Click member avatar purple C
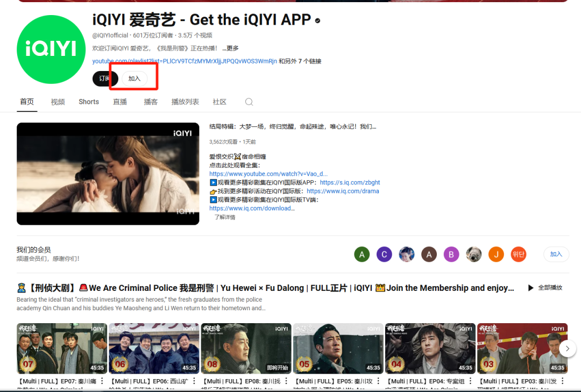581x392 pixels. (384, 254)
